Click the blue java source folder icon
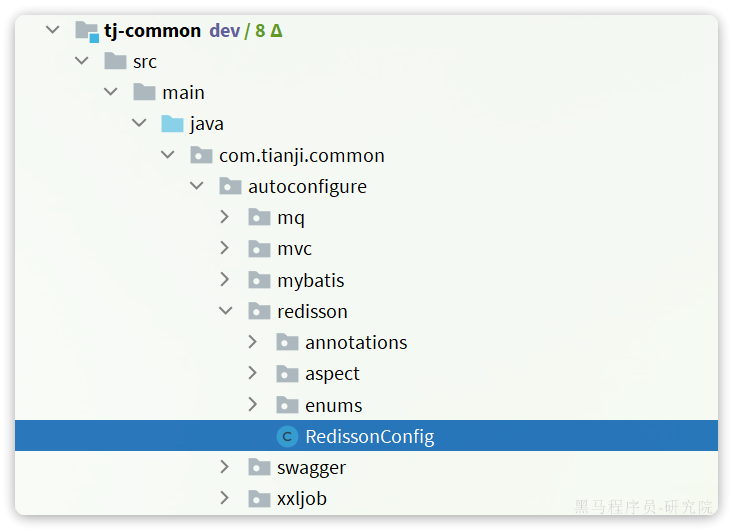 tap(172, 124)
